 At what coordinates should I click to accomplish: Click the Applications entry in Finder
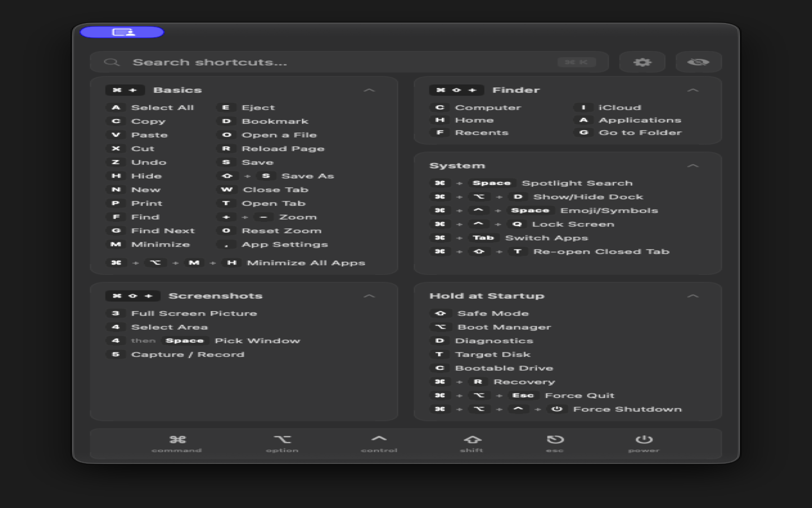628,120
